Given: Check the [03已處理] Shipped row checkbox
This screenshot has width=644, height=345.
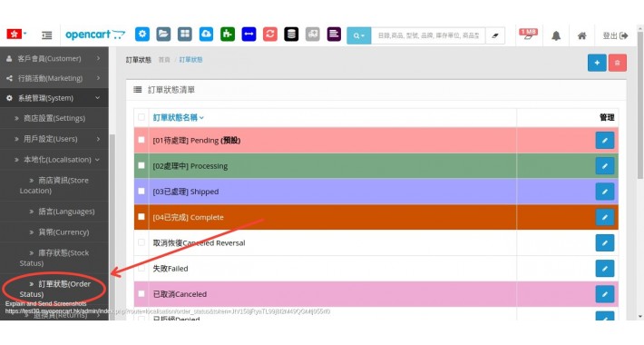Looking at the screenshot, I should coord(141,192).
